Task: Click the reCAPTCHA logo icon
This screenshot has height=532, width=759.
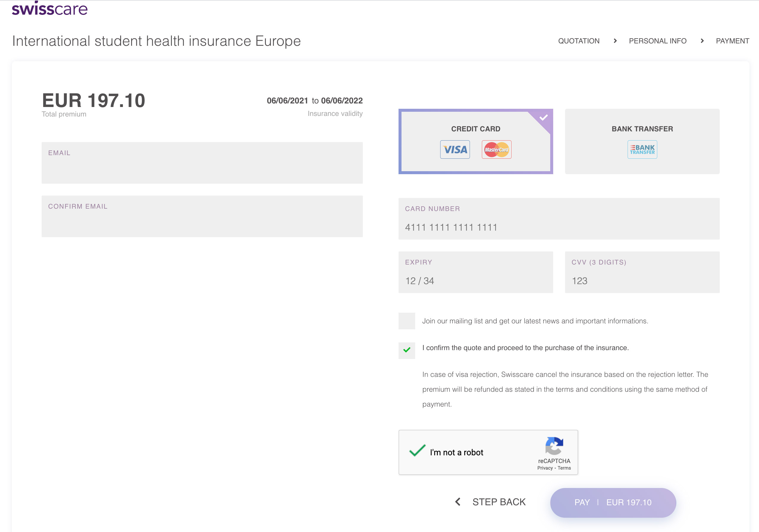Action: (554, 446)
